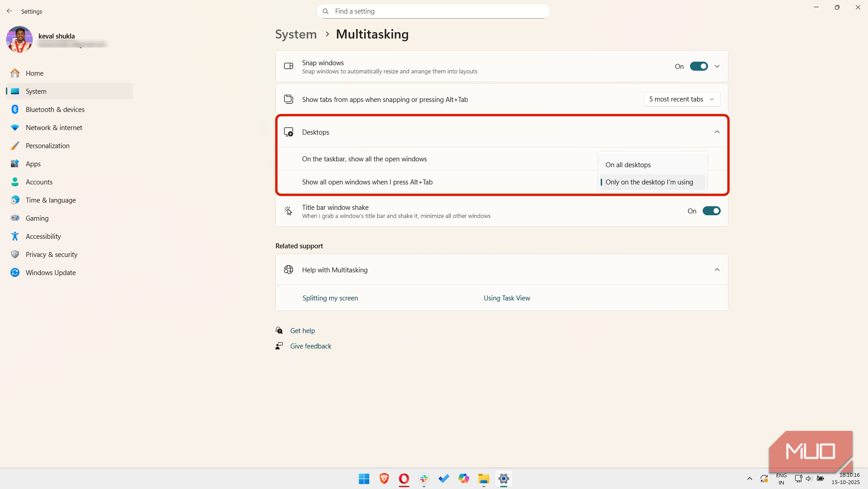The image size is (868, 489).
Task: Open Slack from the taskbar
Action: [424, 479]
